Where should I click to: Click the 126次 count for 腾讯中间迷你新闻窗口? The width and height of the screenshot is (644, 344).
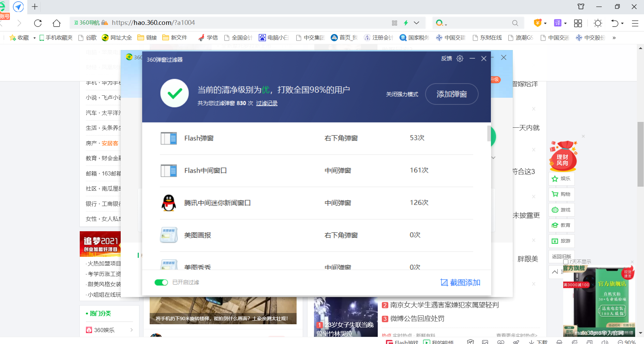[419, 203]
